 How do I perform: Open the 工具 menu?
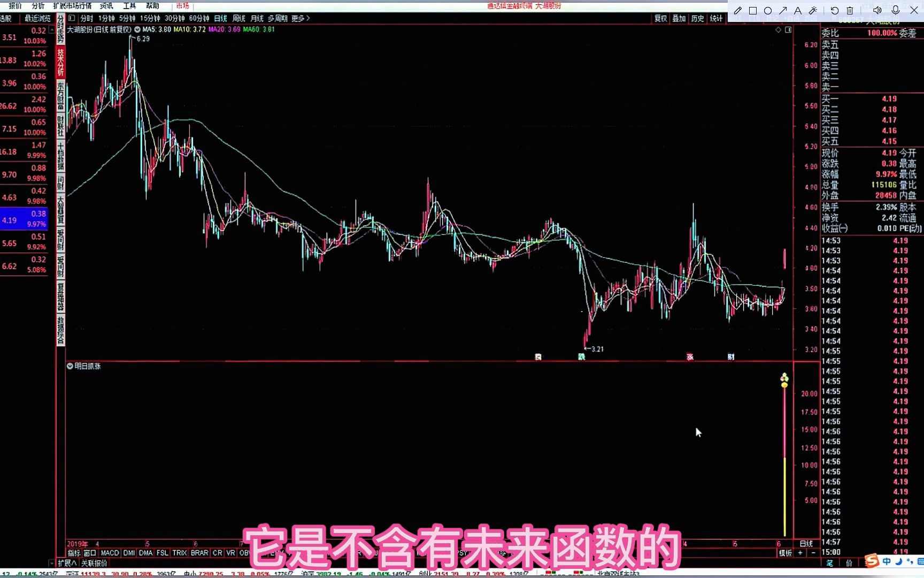coord(129,6)
